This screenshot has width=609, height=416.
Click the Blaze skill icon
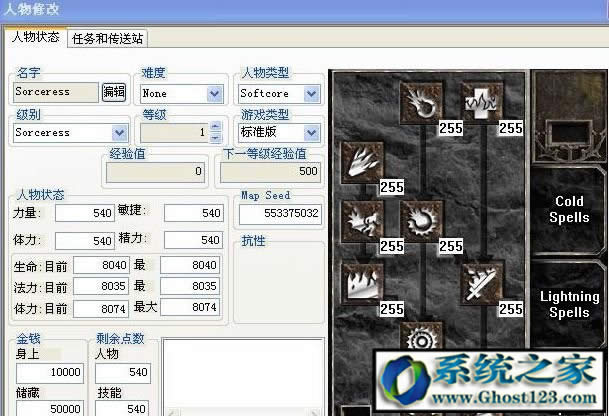pos(360,220)
